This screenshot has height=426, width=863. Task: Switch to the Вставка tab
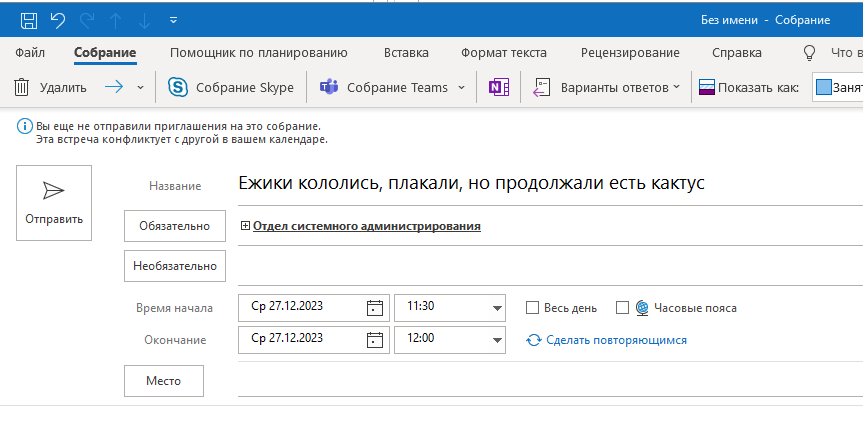pos(406,53)
